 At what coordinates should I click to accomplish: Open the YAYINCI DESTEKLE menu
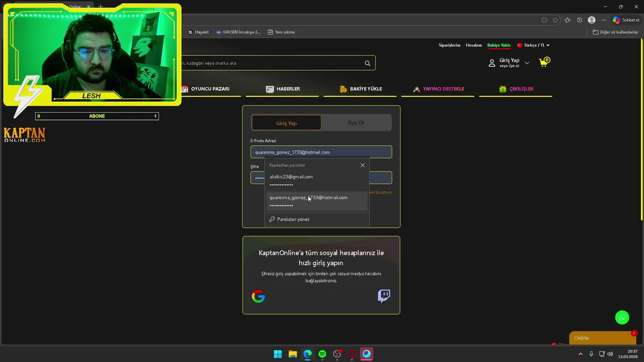[438, 89]
